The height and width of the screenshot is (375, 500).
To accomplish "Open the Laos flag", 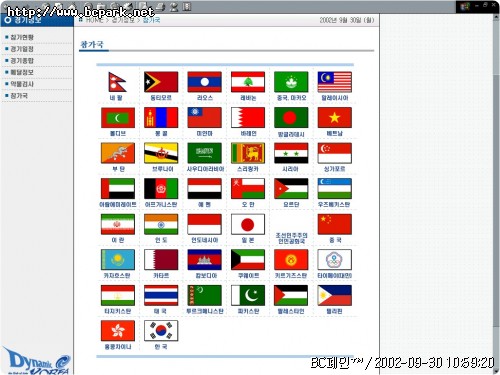I will (204, 82).
